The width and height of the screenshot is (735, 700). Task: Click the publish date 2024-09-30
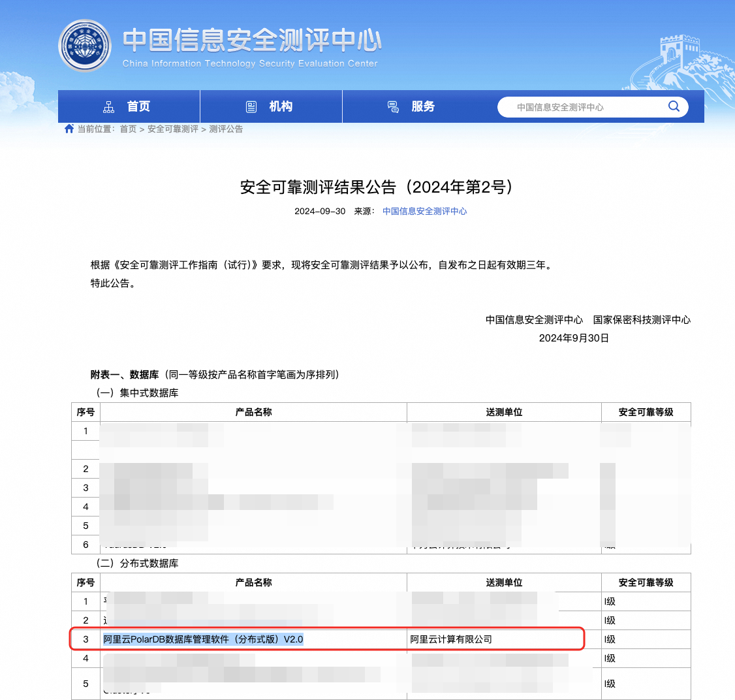pos(320,212)
